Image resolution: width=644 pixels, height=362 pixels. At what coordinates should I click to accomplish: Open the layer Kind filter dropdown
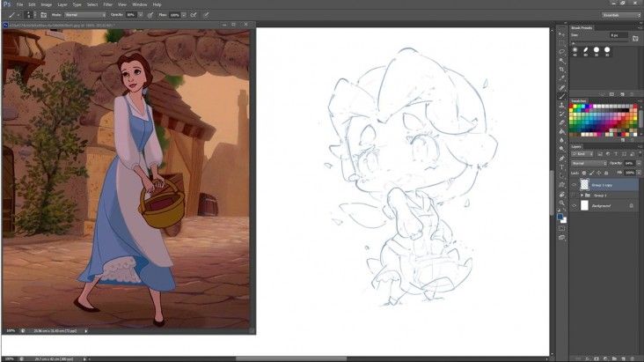582,154
